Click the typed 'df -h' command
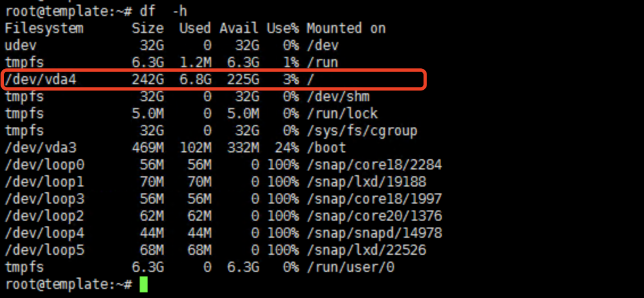This screenshot has height=298, width=644. (x=163, y=11)
